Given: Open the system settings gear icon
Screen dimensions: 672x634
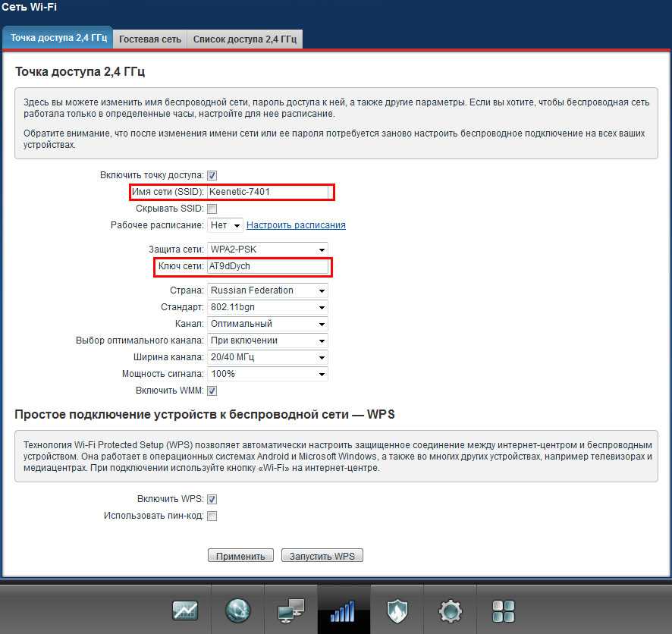Looking at the screenshot, I should click(x=451, y=610).
